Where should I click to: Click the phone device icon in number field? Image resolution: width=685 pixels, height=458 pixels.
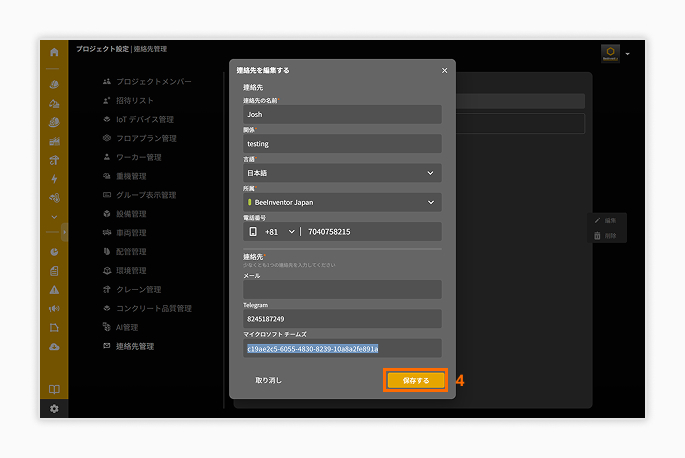(253, 232)
